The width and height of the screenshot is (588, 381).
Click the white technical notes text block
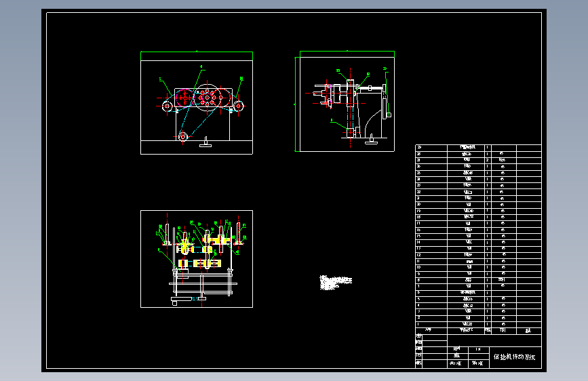336,283
